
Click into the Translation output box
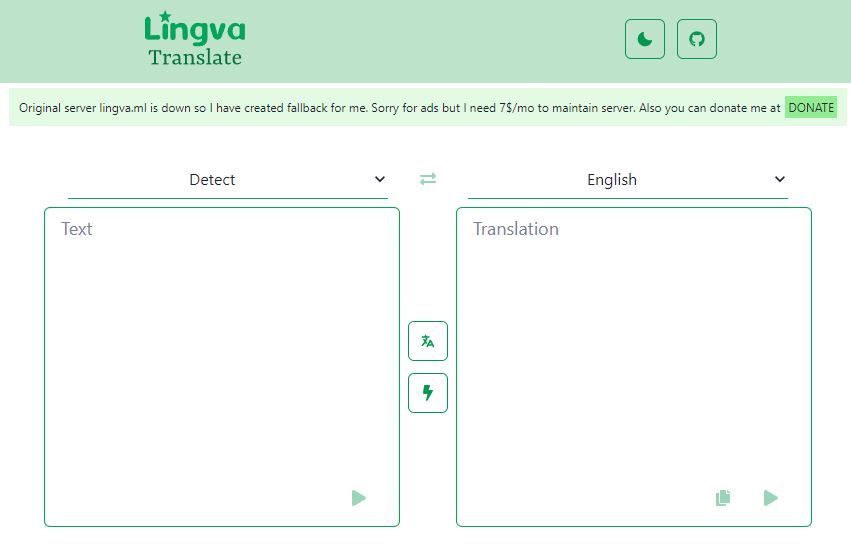pos(633,367)
